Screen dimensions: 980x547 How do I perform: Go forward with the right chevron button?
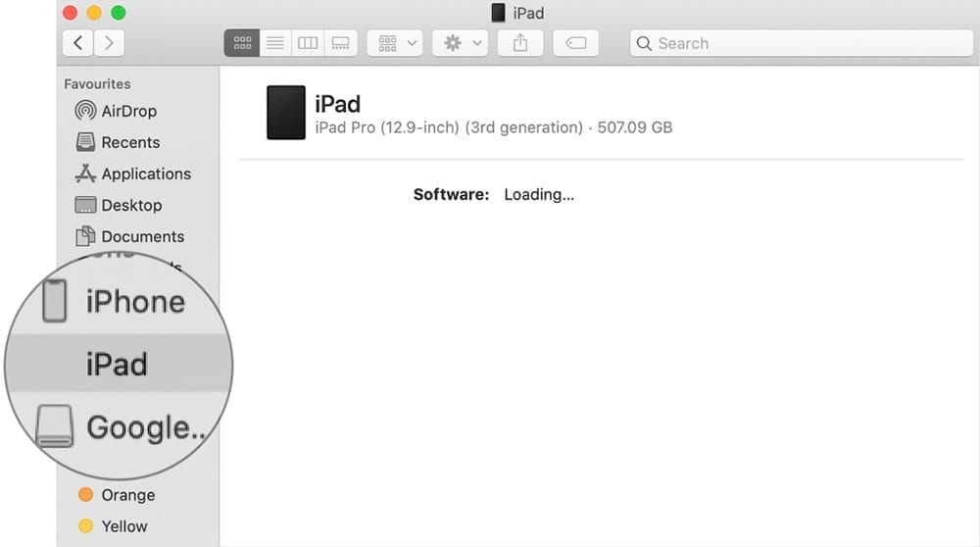point(109,43)
